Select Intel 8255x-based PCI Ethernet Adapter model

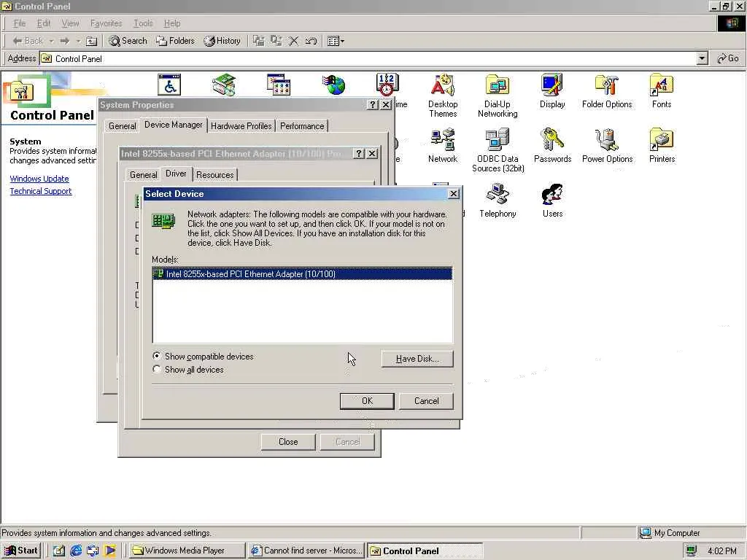pyautogui.click(x=302, y=274)
